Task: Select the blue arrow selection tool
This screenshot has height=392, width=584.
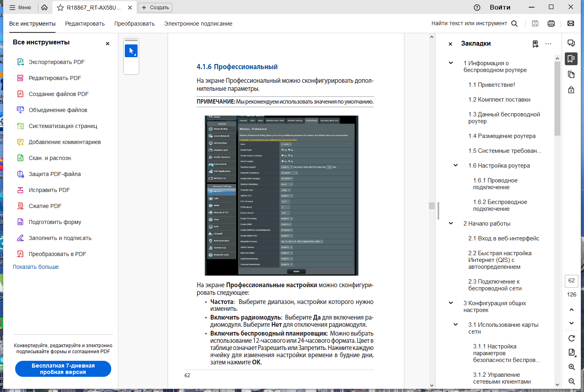Action: click(131, 51)
